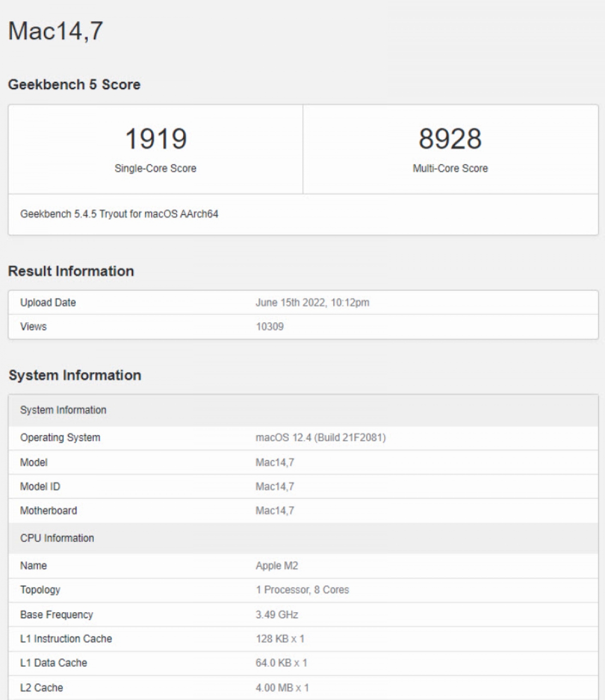
Task: Click the Multi-Core Score label
Action: [x=450, y=168]
